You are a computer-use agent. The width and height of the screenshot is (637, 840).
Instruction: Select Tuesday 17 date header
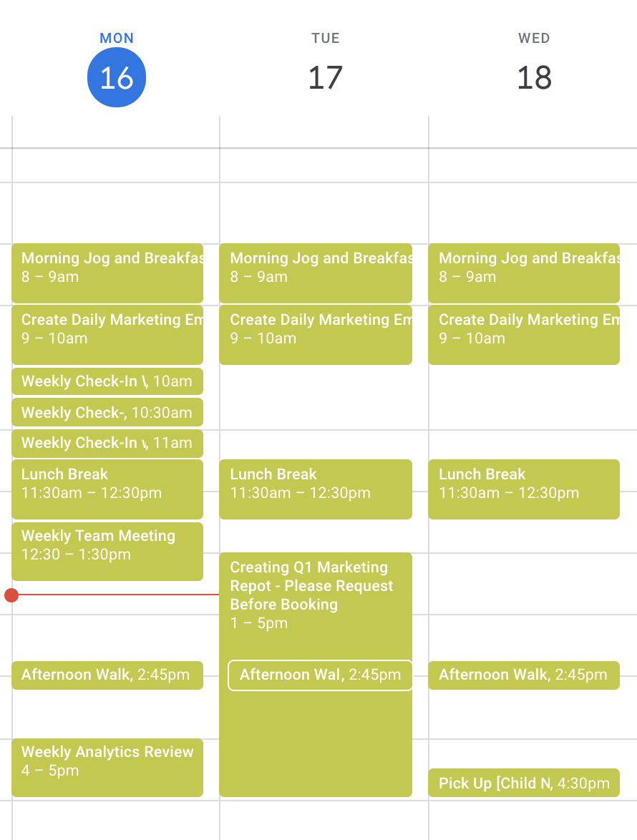[x=325, y=77]
